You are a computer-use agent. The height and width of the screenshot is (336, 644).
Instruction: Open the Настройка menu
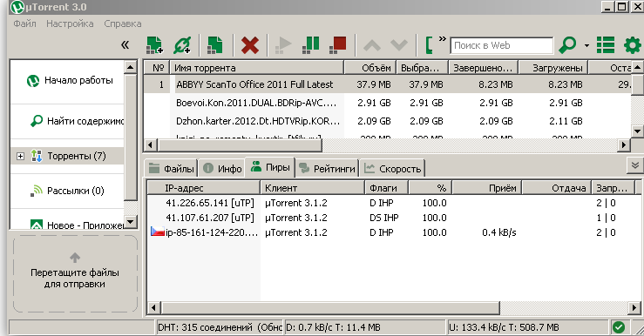(70, 24)
